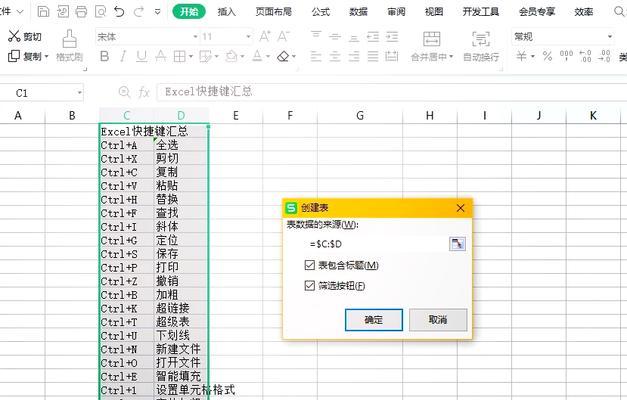
Task: Click cell containing Ctrl+A
Action: (127, 145)
